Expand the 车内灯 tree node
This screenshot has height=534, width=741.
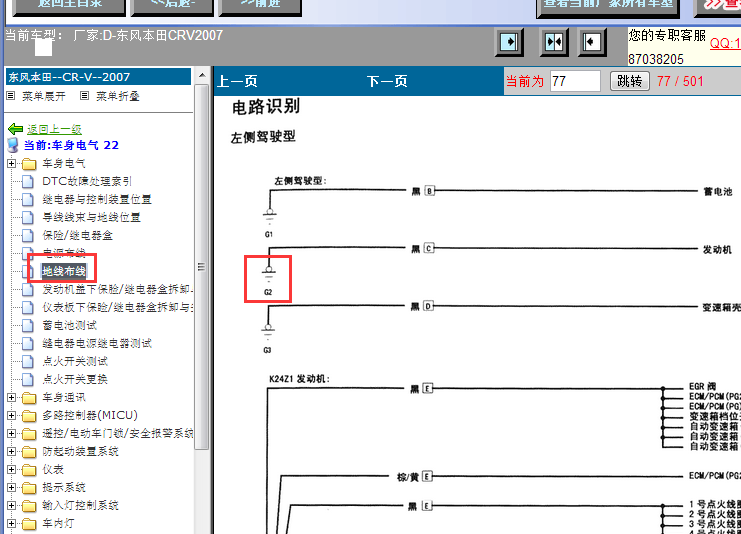click(x=12, y=523)
